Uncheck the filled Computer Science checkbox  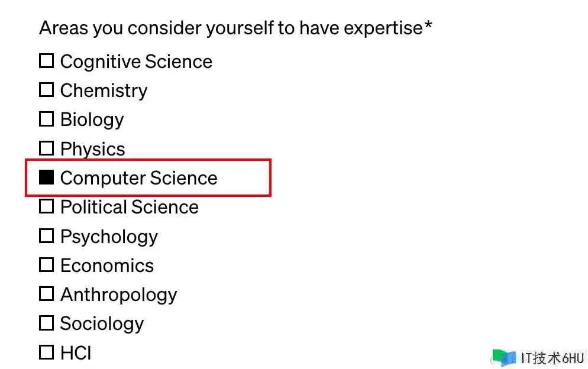pos(46,177)
